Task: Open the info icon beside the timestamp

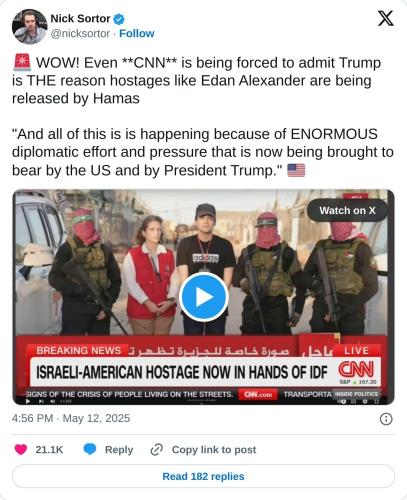Action: pyautogui.click(x=386, y=419)
